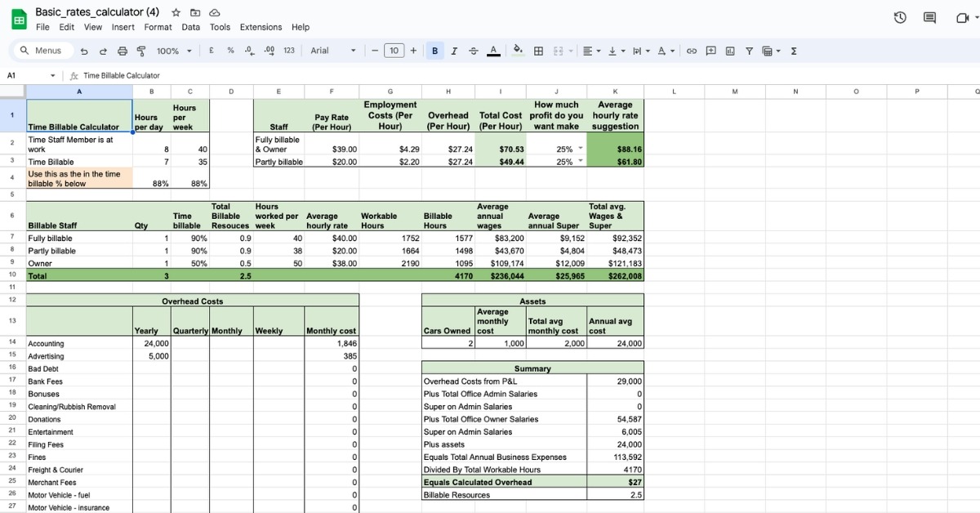Insert a chart from the toolbar
This screenshot has height=513, width=980.
[x=730, y=51]
